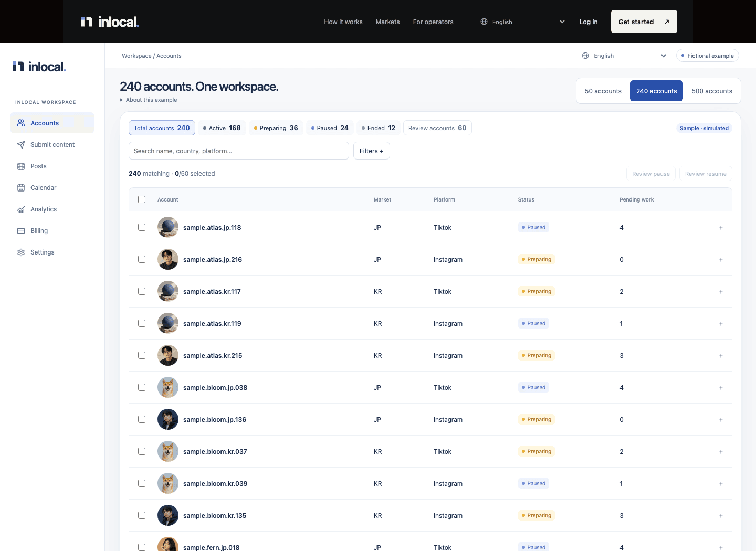Filter by Active 168 accounts
Viewport: 756px width, 551px height.
pos(222,128)
